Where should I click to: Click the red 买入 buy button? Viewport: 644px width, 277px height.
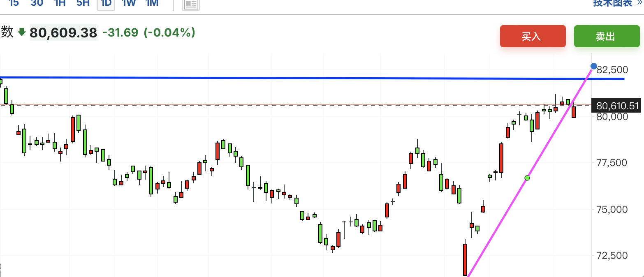tap(533, 36)
